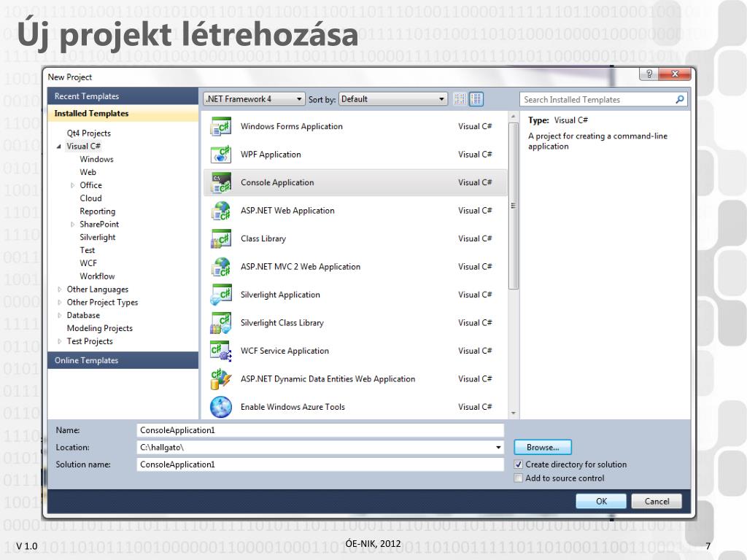747x560 pixels.
Task: Click the Location path field
Action: click(x=315, y=448)
